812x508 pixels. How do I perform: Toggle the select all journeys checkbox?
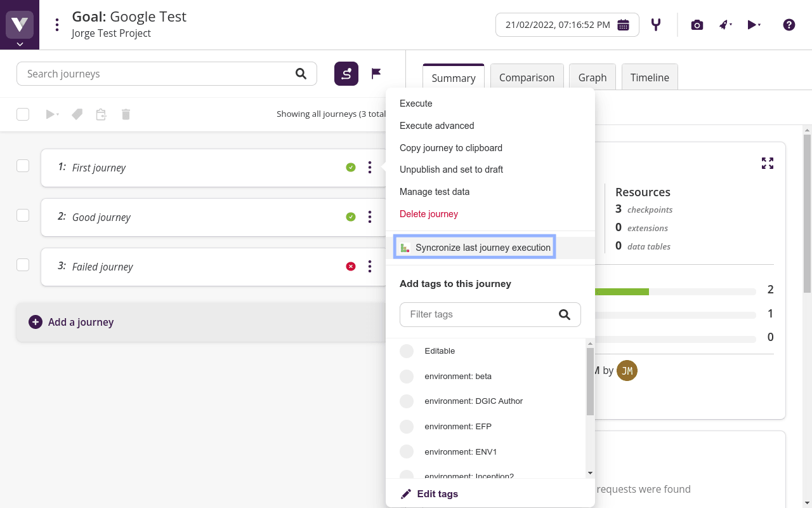[23, 114]
